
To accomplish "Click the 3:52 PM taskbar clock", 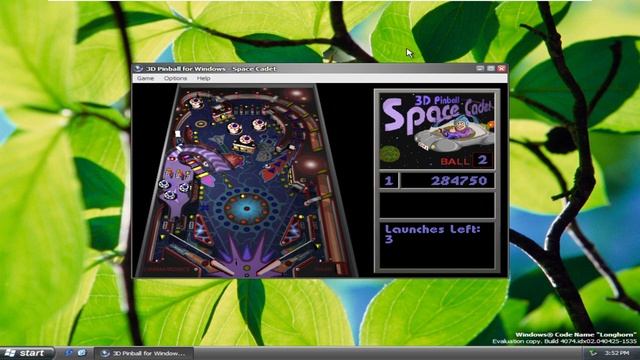I will [617, 353].
